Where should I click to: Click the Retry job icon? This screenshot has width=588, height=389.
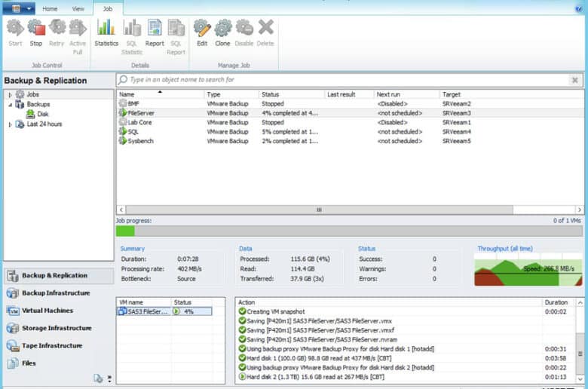57,33
